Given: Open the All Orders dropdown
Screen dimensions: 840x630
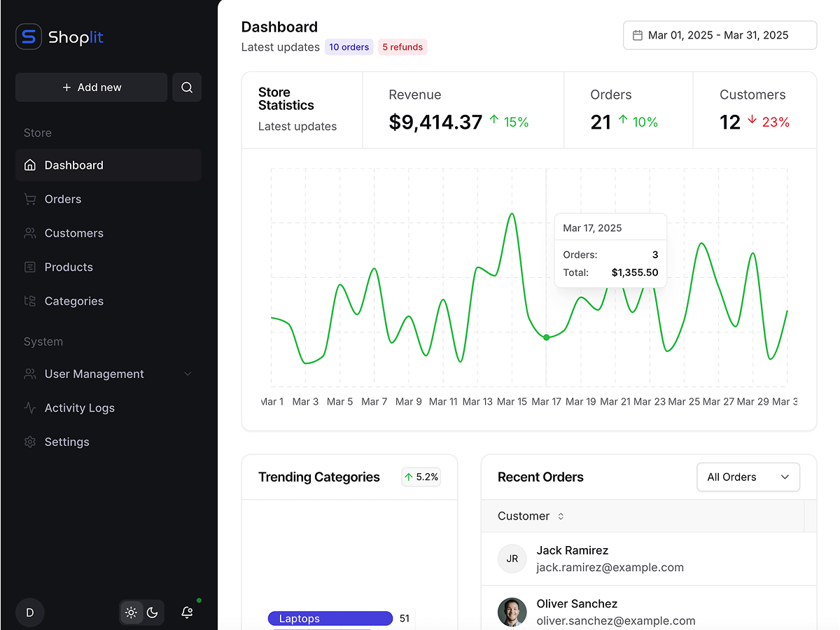Looking at the screenshot, I should tap(748, 477).
